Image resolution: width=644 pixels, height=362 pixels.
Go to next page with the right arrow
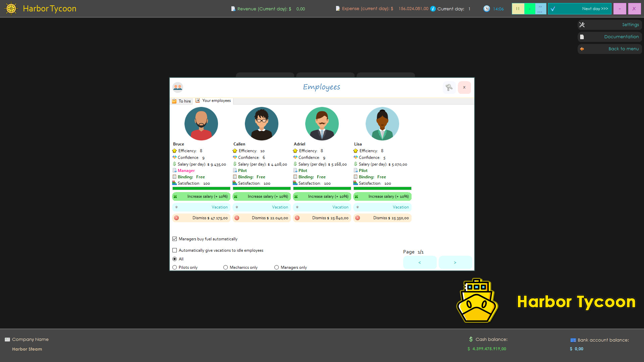(455, 262)
